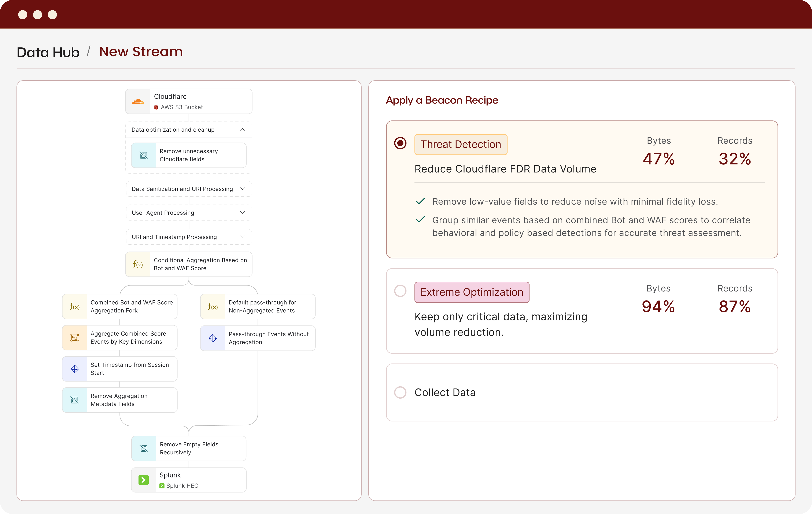Click the Threat Detection label badge
The image size is (812, 514).
pyautogui.click(x=461, y=144)
